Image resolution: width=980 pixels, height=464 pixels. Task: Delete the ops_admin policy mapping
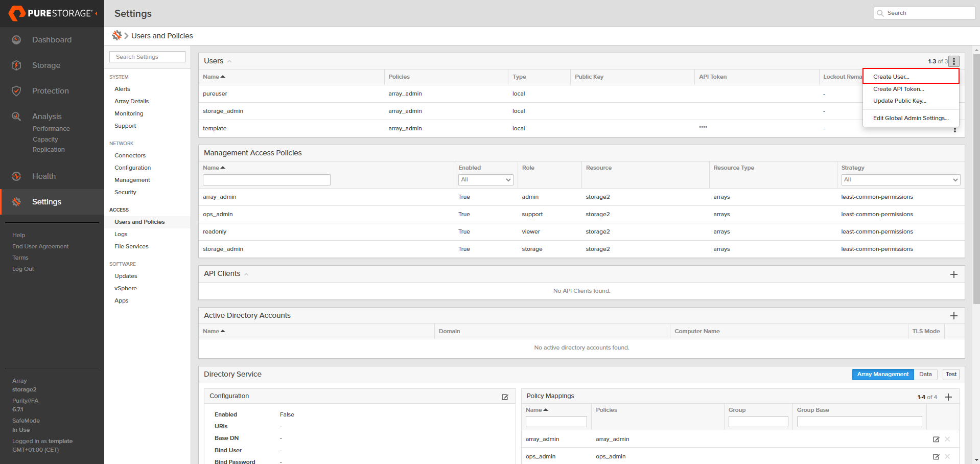tap(947, 457)
